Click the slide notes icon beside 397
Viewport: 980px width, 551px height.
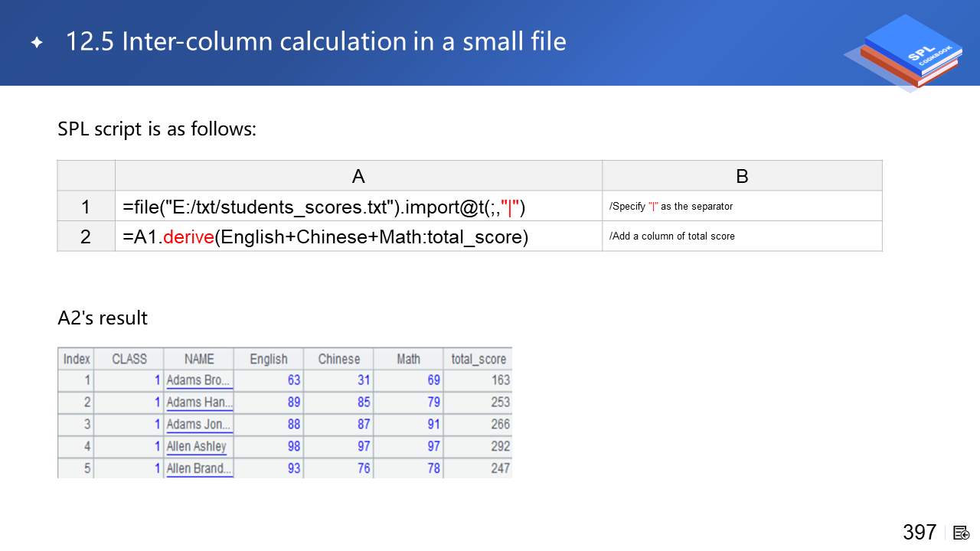(961, 533)
